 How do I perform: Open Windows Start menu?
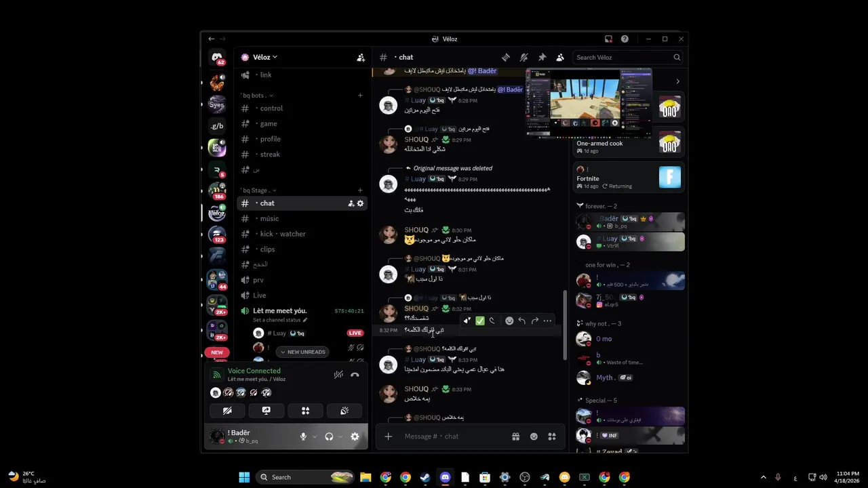click(x=244, y=477)
